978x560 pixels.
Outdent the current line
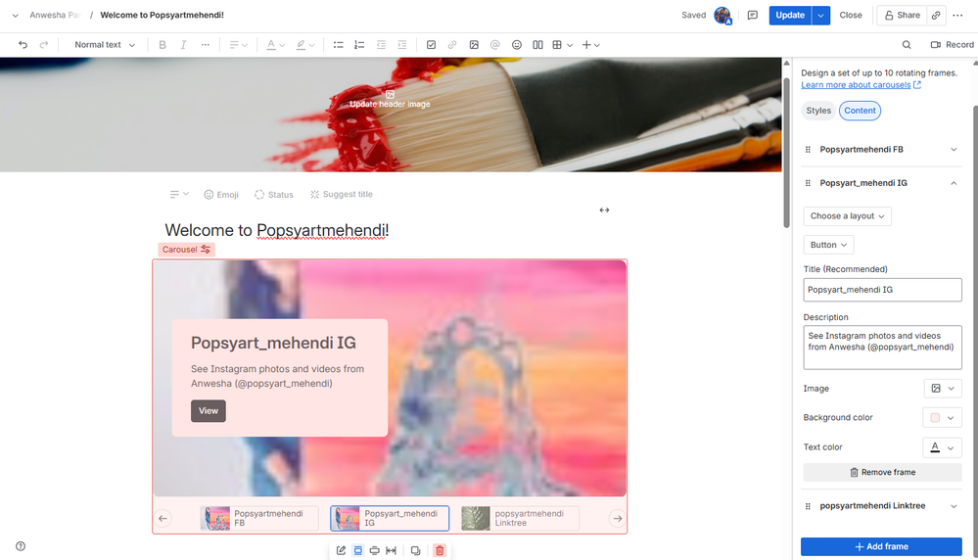click(x=381, y=45)
